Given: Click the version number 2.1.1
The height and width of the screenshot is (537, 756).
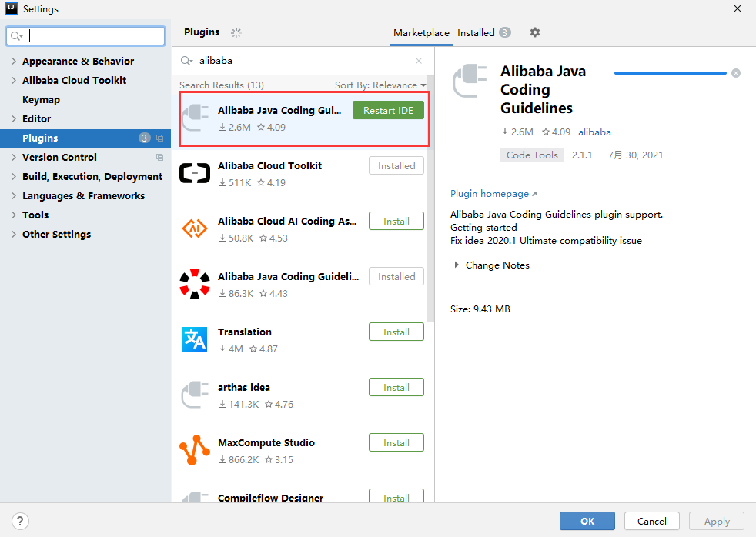Looking at the screenshot, I should click(582, 155).
